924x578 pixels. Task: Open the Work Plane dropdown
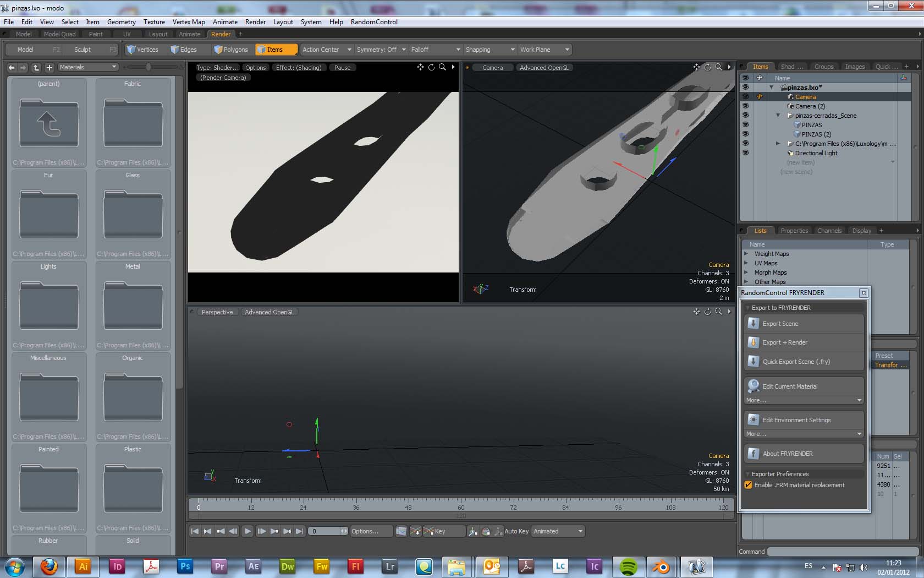tap(544, 50)
